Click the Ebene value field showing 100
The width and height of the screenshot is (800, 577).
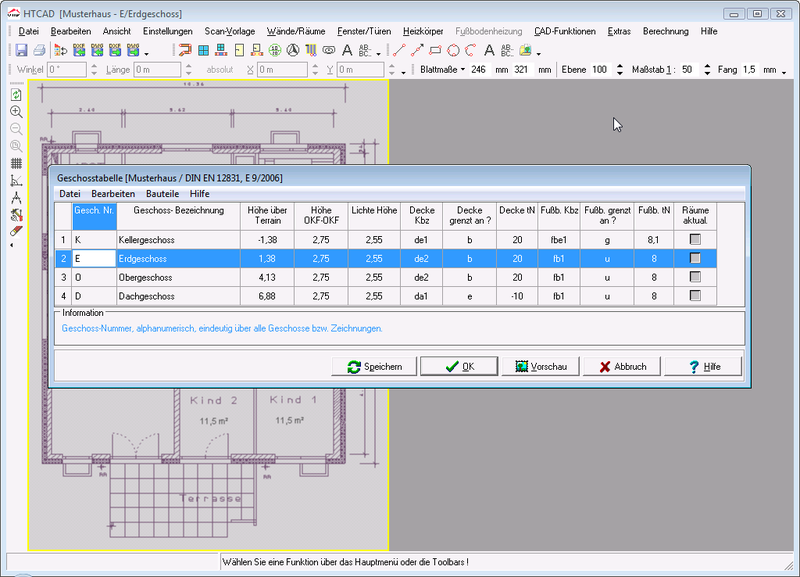tap(602, 69)
